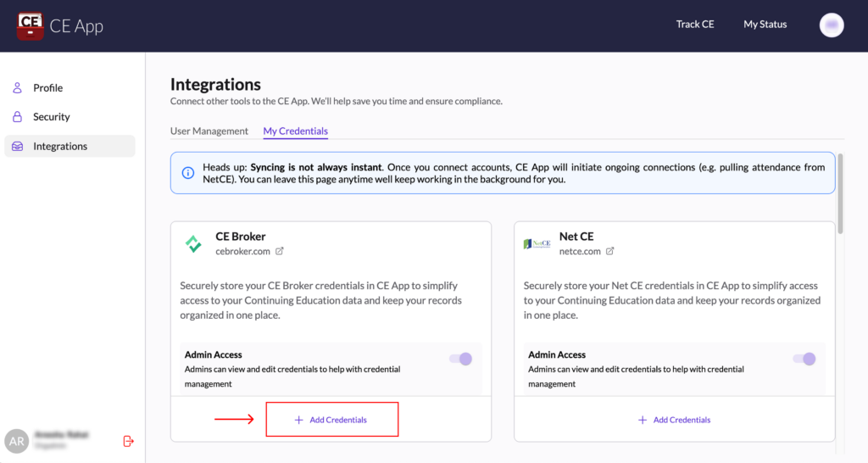
Task: Toggle Admin Access for Net CE
Action: point(804,359)
